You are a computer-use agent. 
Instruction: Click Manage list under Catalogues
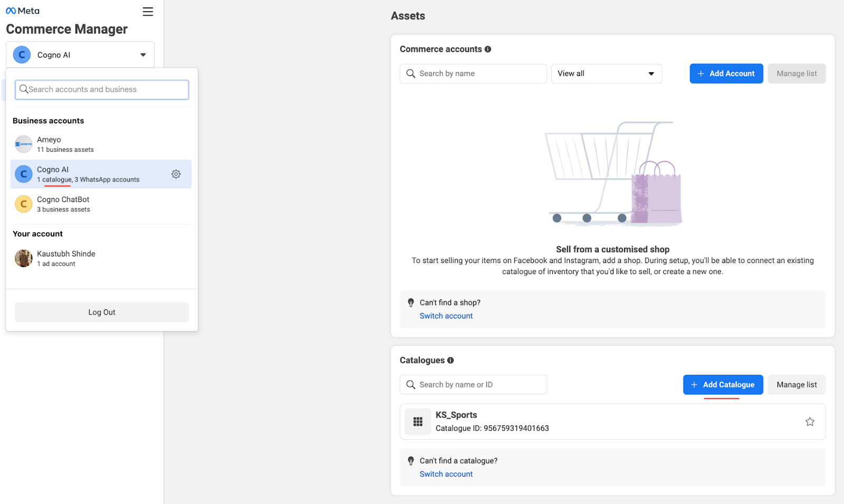(x=797, y=385)
